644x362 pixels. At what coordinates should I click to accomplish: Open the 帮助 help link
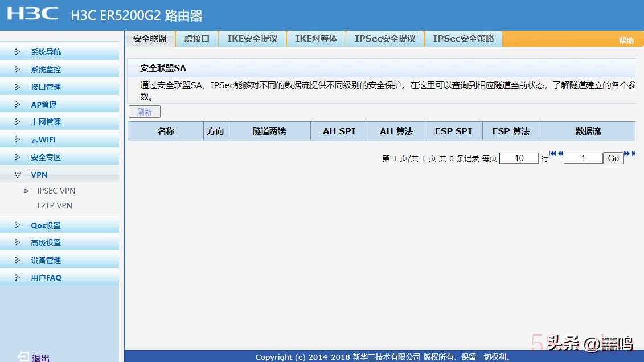pos(626,40)
